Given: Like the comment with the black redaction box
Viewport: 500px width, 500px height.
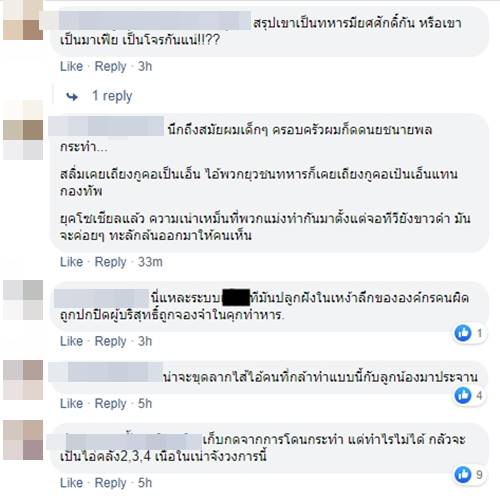Looking at the screenshot, I should click(71, 341).
